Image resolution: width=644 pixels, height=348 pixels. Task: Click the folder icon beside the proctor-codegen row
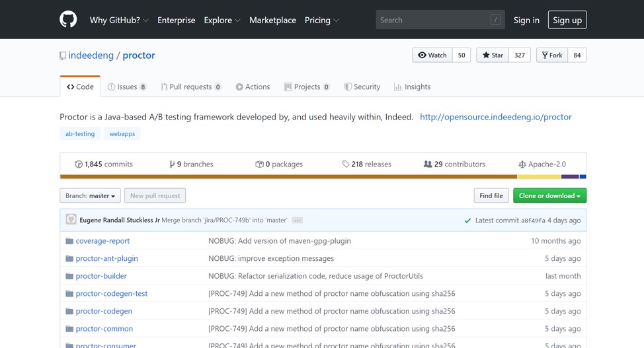coord(69,312)
